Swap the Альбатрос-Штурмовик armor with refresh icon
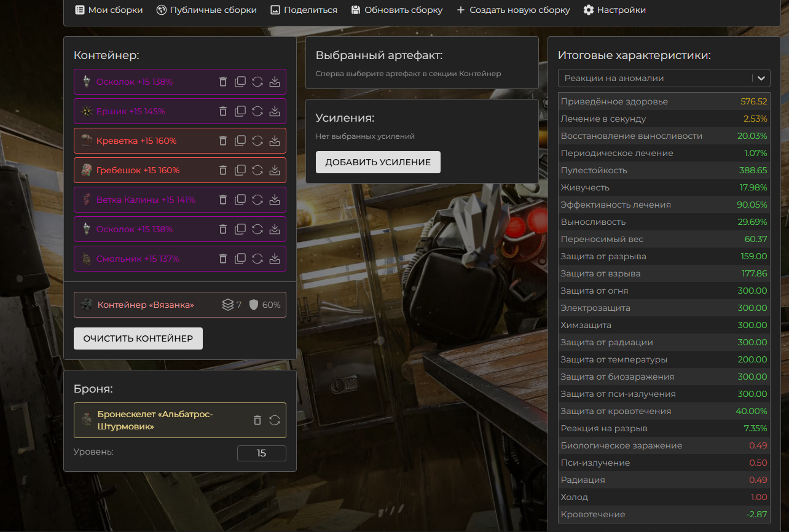 point(275,420)
